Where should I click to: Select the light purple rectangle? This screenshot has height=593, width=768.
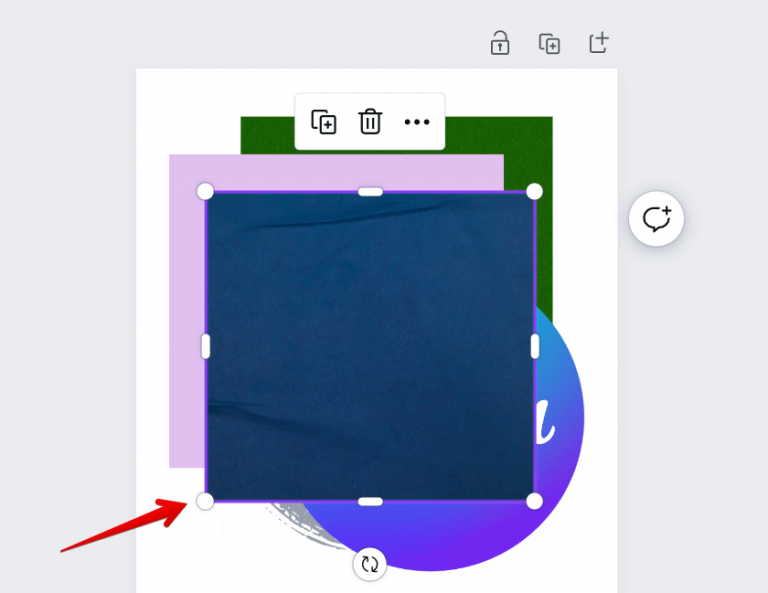tap(187, 313)
